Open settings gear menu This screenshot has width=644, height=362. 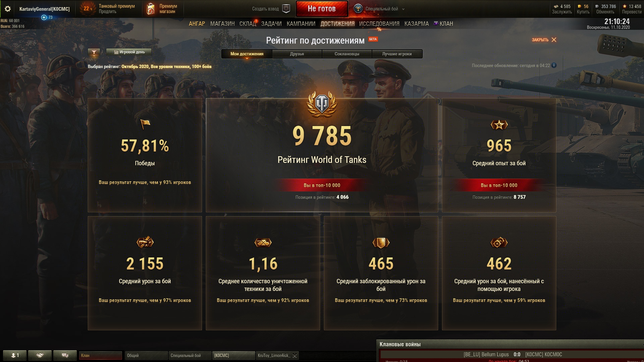(7, 9)
